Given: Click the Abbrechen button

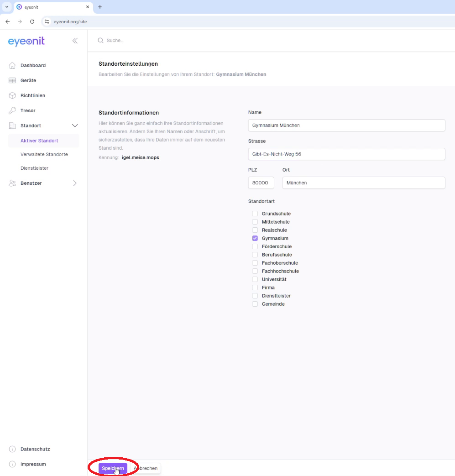Looking at the screenshot, I should point(146,468).
